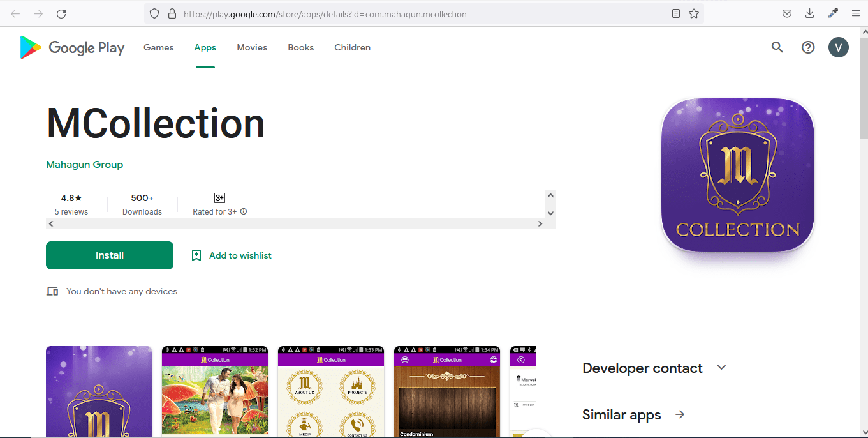The image size is (868, 438).
Task: Open the account avatar V
Action: [838, 47]
